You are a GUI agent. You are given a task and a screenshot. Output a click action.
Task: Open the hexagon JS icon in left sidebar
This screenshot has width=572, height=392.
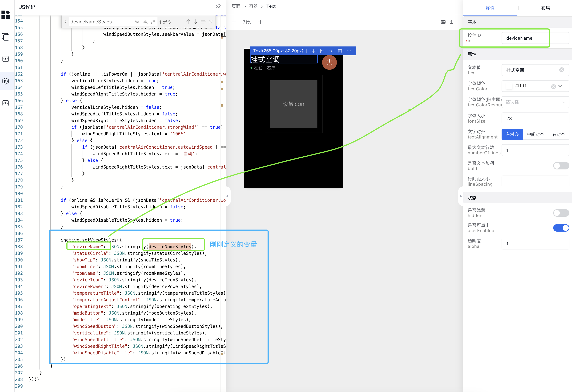point(5,81)
